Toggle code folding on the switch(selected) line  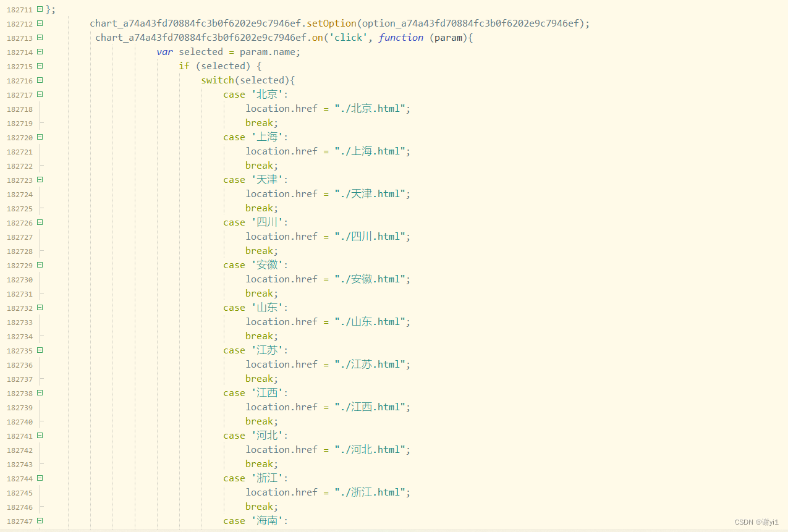39,80
